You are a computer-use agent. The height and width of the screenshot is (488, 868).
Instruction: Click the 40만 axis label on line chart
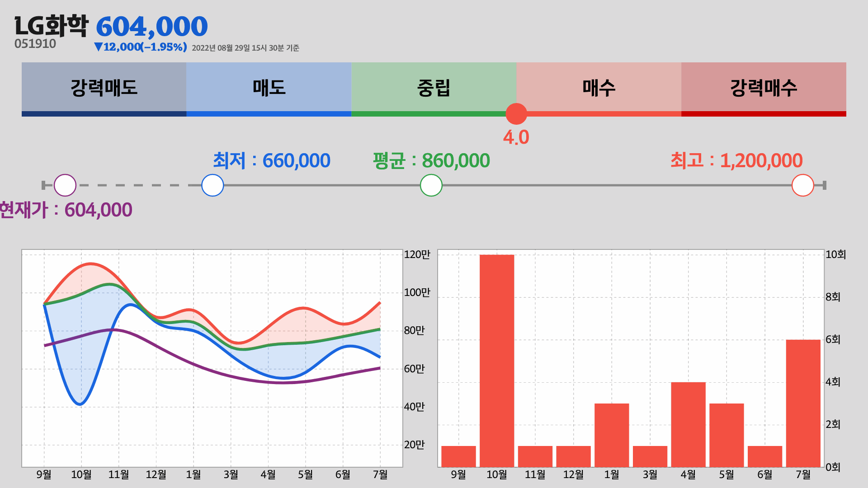click(x=415, y=407)
